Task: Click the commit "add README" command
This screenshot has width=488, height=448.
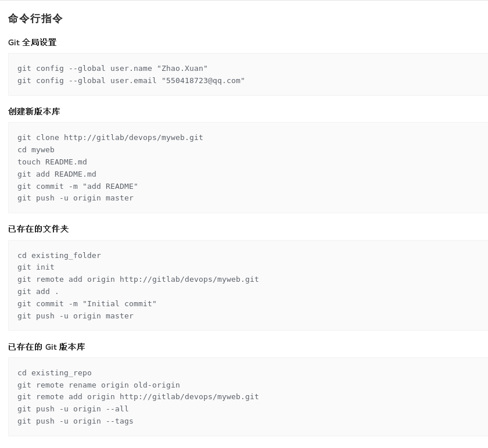Action: 78,187
